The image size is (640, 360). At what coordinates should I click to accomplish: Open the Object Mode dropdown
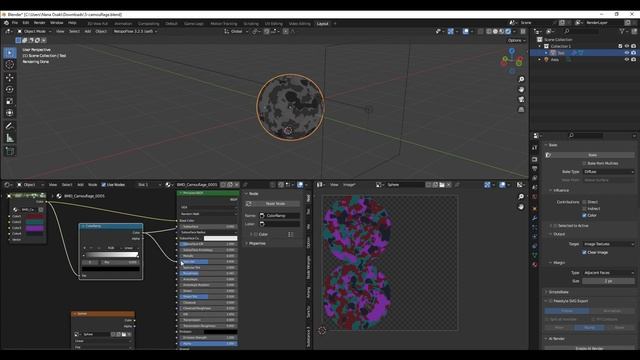pos(34,31)
